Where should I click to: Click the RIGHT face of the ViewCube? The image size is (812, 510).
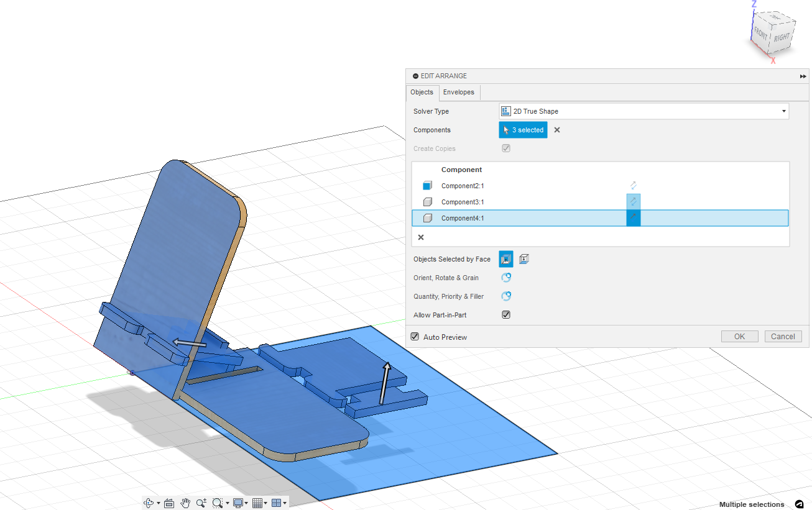tap(780, 37)
